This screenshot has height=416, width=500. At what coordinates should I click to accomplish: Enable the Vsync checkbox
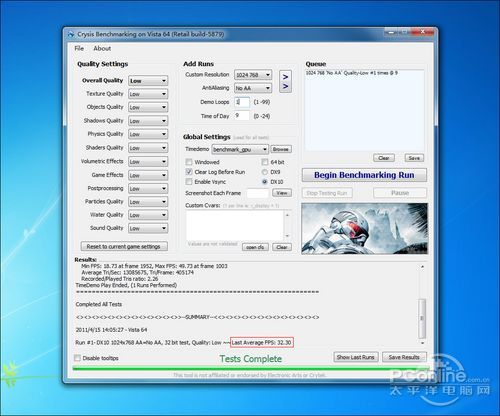tap(189, 182)
